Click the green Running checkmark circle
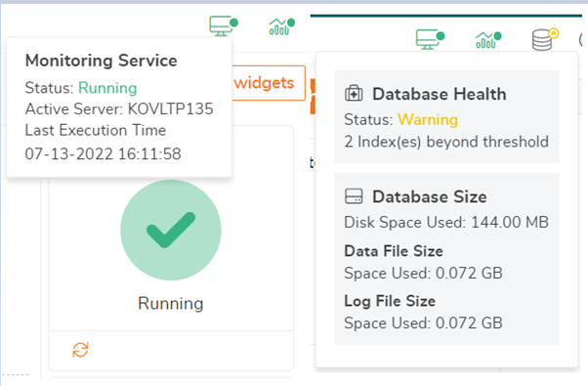588x386 pixels. 171,230
